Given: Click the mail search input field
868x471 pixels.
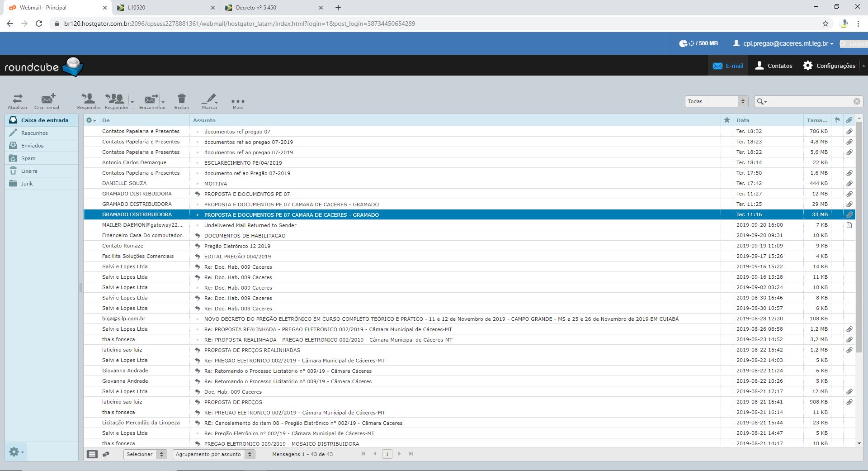Looking at the screenshot, I should click(x=809, y=101).
